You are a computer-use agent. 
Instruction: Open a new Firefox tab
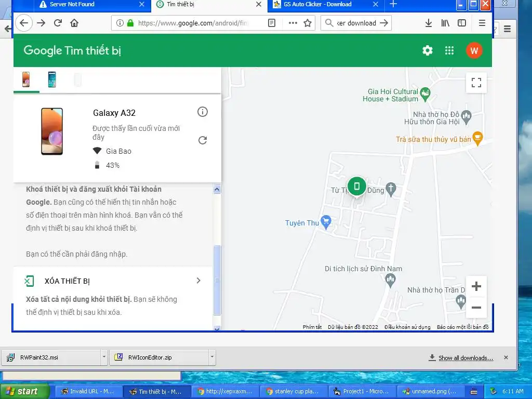tap(393, 4)
